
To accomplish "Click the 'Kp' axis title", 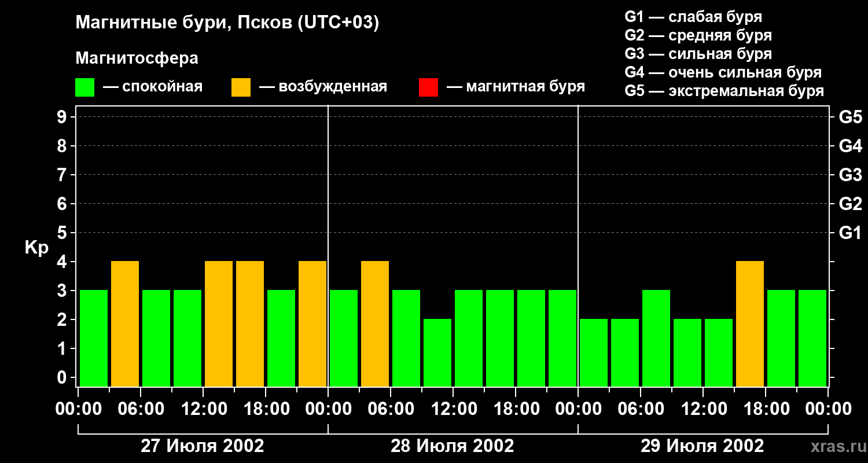I will [36, 248].
